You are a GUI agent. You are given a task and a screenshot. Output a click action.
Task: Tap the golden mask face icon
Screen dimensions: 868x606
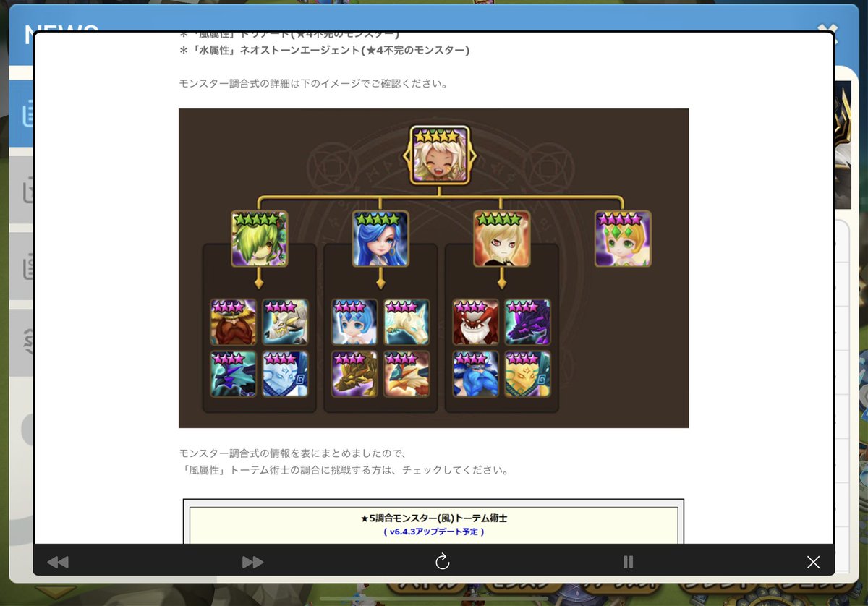(527, 374)
